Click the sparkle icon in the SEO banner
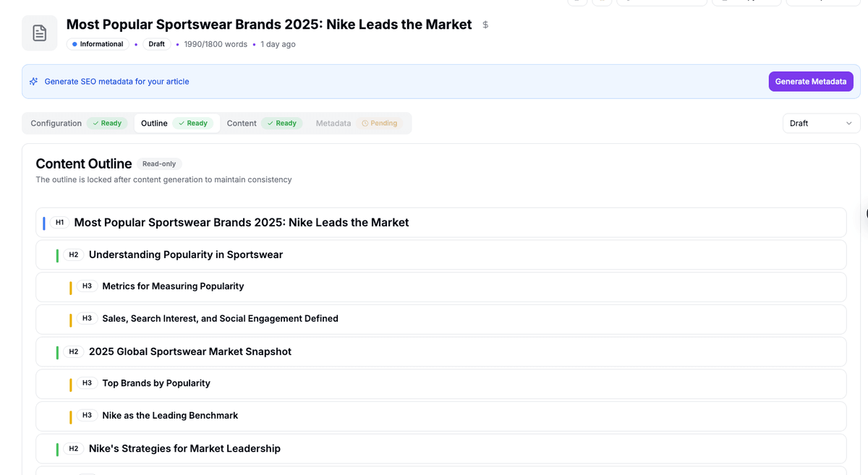The width and height of the screenshot is (868, 475). pos(33,82)
